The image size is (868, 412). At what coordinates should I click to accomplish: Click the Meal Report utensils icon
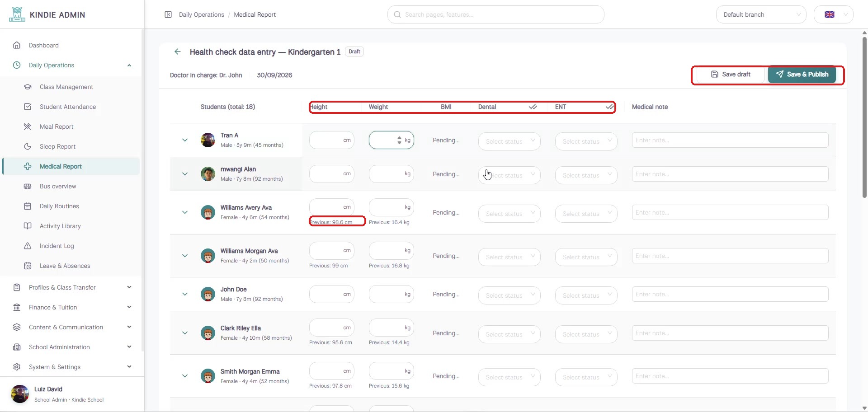pos(28,126)
